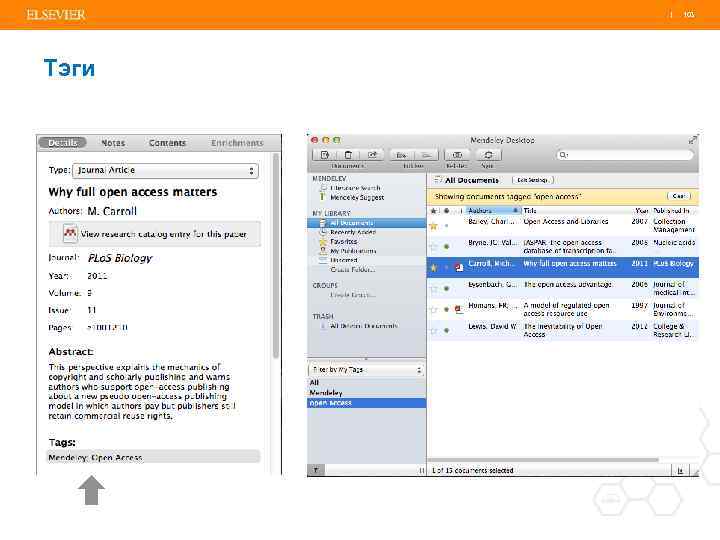Toggle read status dot on Eysenbach row
The height and width of the screenshot is (540, 720).
tap(446, 288)
